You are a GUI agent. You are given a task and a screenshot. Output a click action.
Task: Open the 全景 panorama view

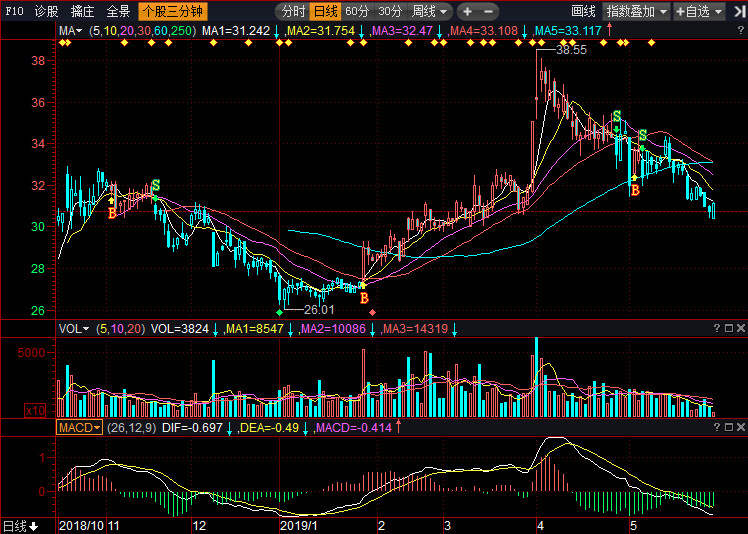point(118,11)
